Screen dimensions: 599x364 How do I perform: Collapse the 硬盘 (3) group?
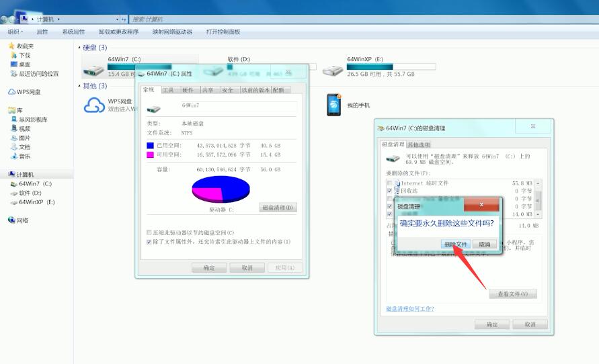pyautogui.click(x=79, y=48)
